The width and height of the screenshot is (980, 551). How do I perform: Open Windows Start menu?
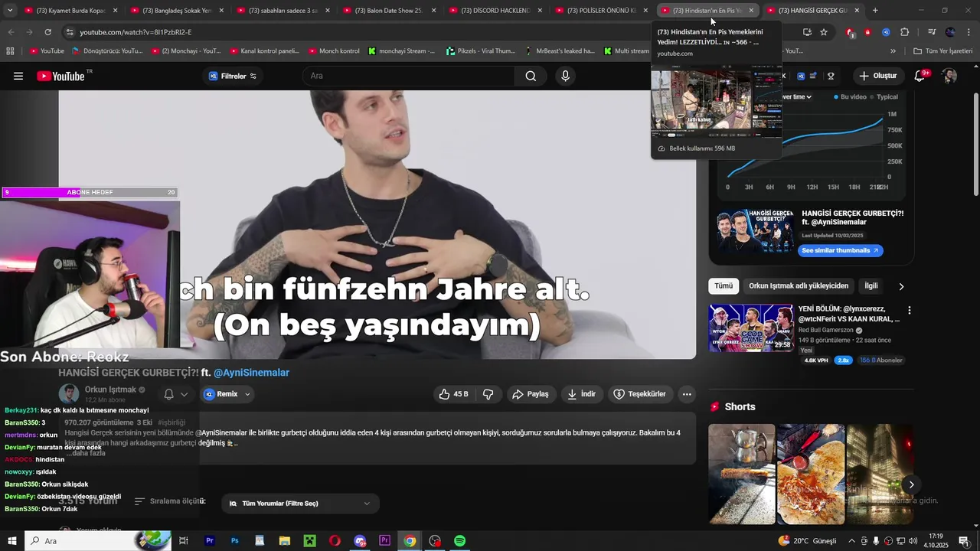(12, 541)
